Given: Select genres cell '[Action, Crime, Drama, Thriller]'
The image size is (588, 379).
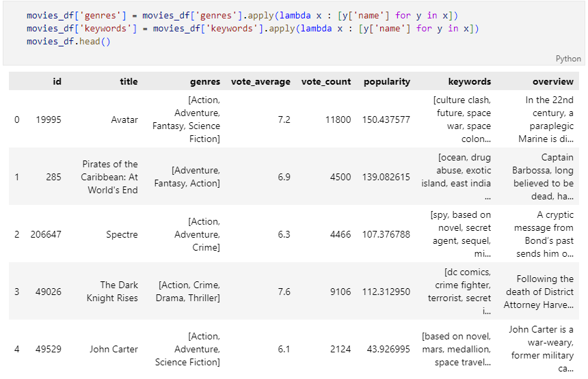Looking at the screenshot, I should [188, 292].
